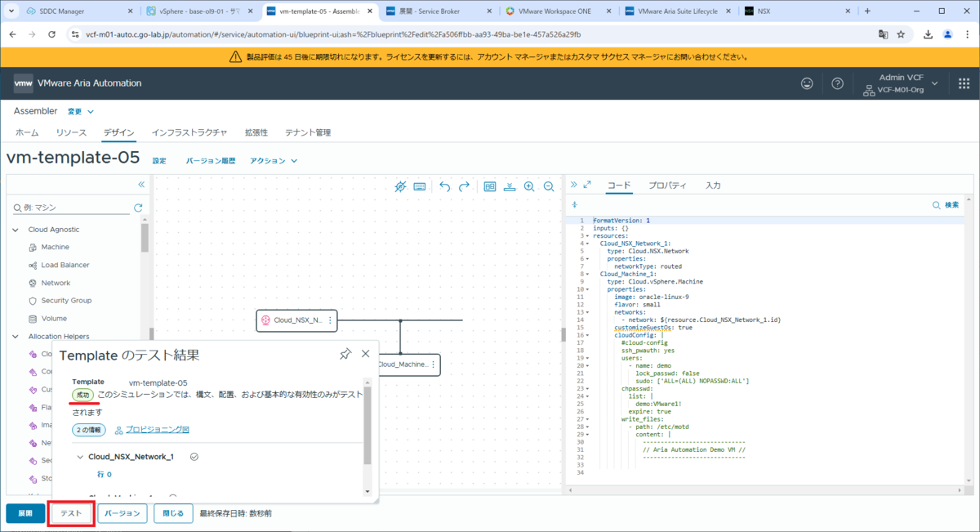This screenshot has height=532, width=980.
Task: Open the code search (検索) tool
Action: coord(946,205)
